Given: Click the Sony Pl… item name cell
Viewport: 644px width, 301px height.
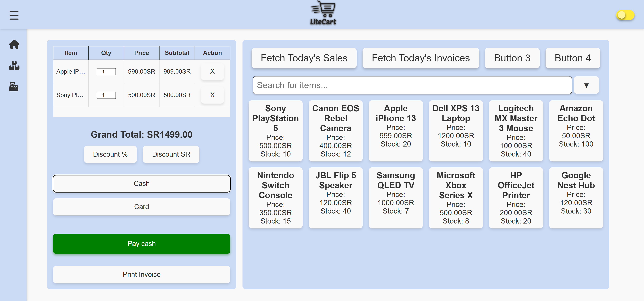Looking at the screenshot, I should [71, 95].
